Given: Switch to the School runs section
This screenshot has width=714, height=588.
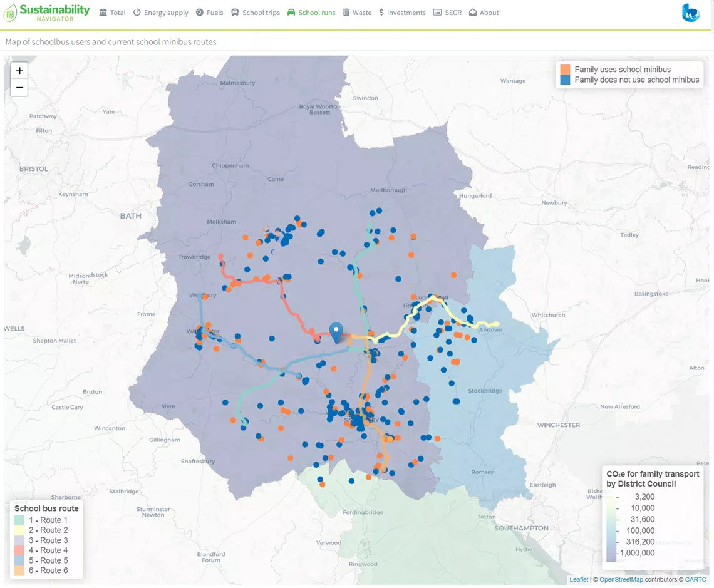Looking at the screenshot, I should pos(311,12).
